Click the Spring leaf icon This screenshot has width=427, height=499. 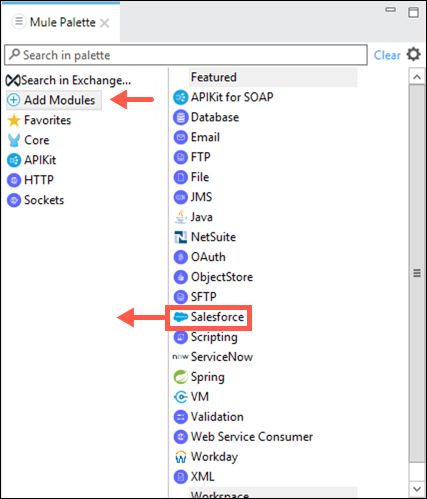pos(181,377)
